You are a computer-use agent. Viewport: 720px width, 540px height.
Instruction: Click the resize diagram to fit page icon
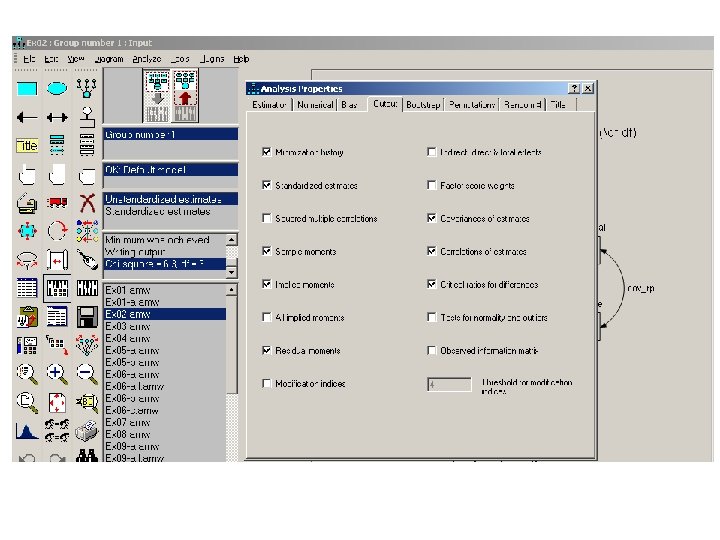[x=57, y=403]
